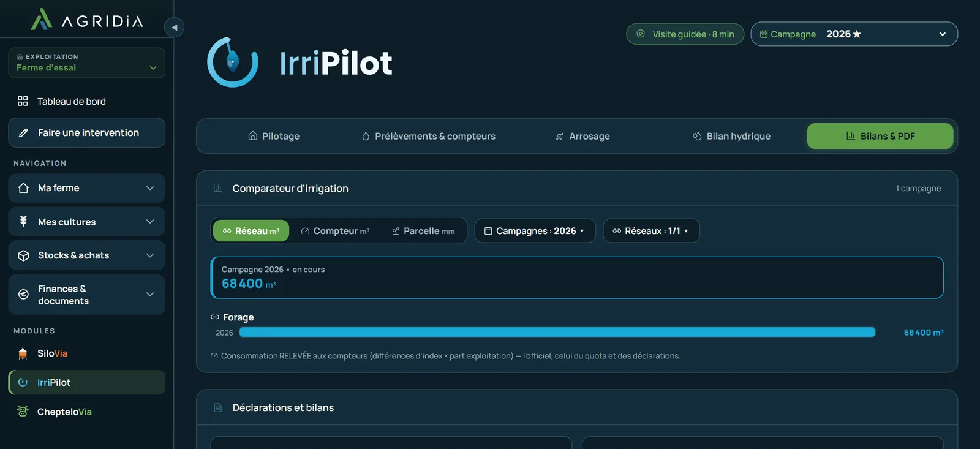Expand the Mes cultures section

[x=86, y=222]
